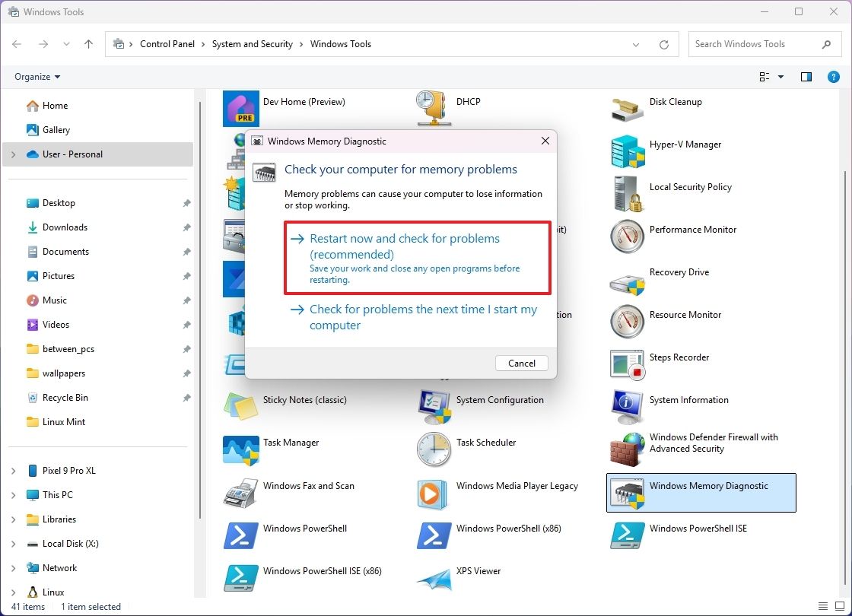
Task: Open the address bar history dropdown
Action: pyautogui.click(x=636, y=44)
